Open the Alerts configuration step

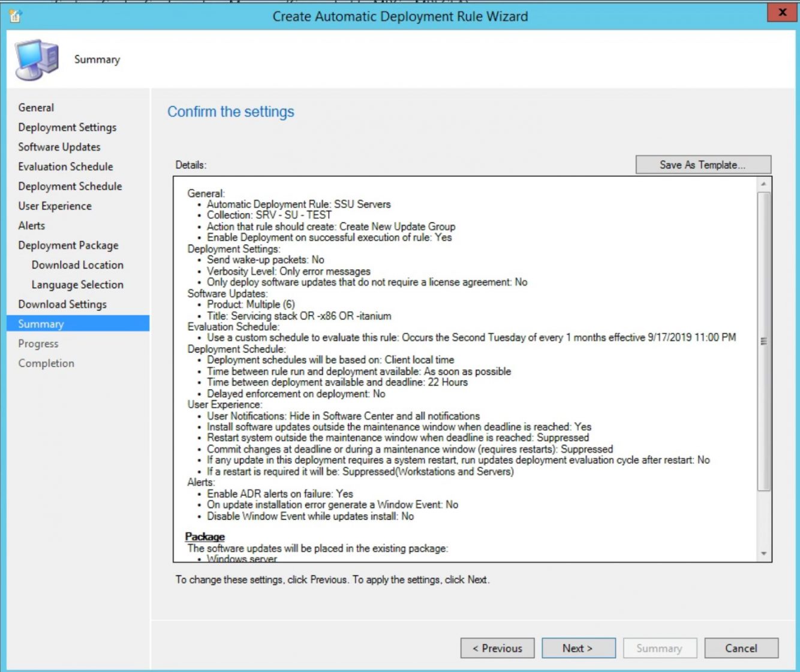pos(32,225)
